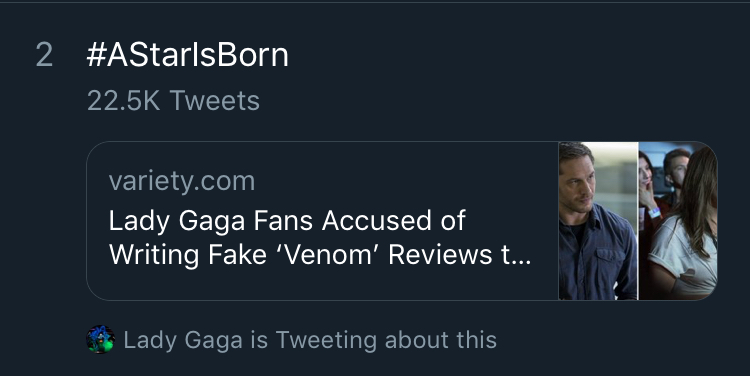View the 22.5K Tweets count
The image size is (750, 376).
pos(173,101)
